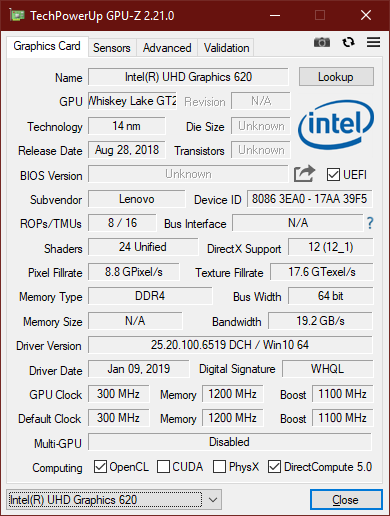Expand the GPU selection dropdown arrow
Image resolution: width=390 pixels, height=516 pixels.
click(213, 500)
